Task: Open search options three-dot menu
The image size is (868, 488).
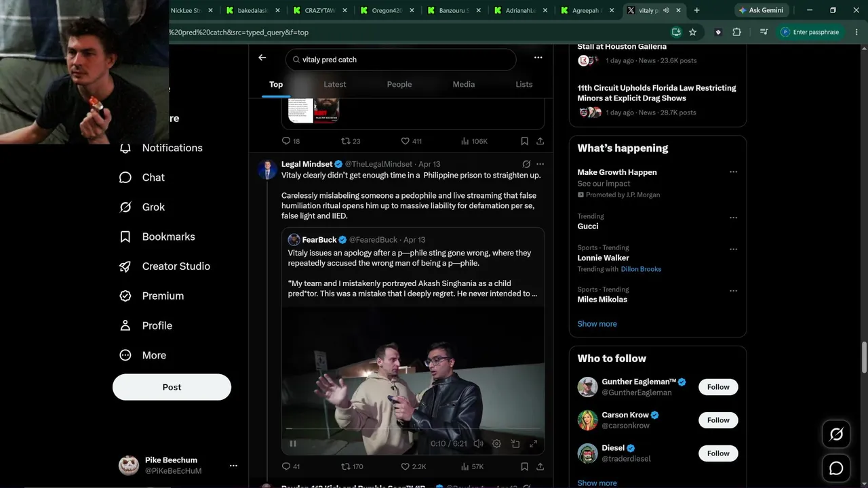Action: [538, 58]
